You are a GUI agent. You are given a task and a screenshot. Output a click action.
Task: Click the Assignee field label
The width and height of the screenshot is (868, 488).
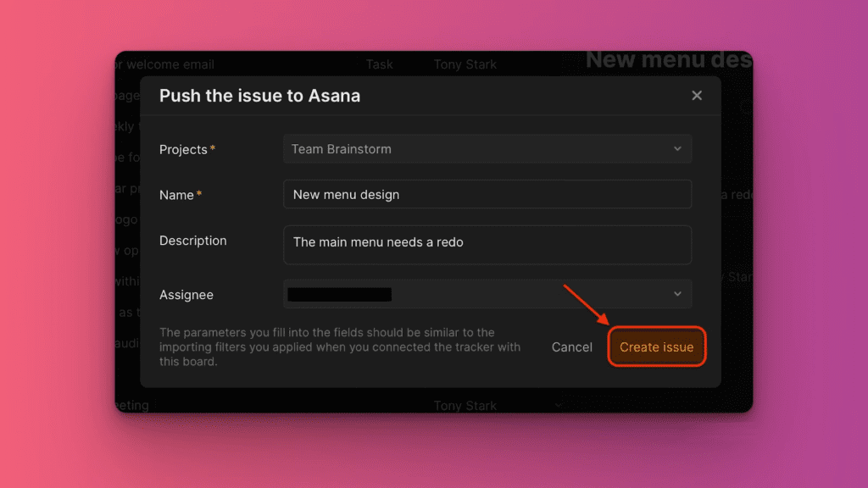point(186,295)
